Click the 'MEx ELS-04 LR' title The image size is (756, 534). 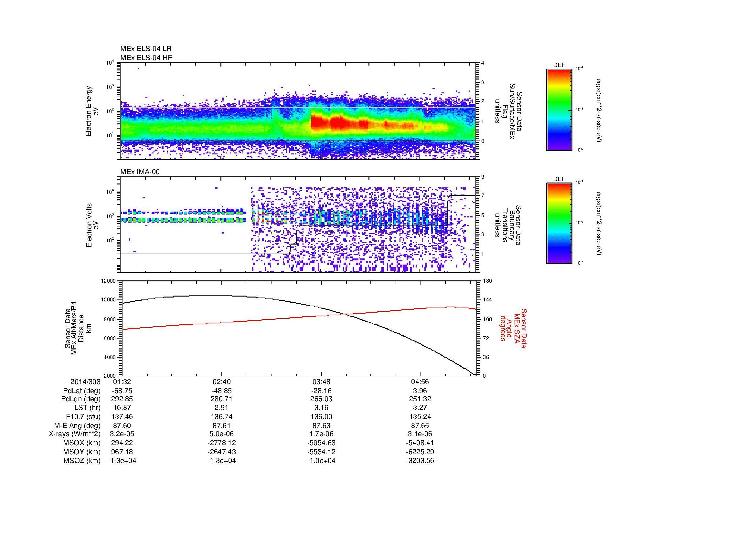click(146, 49)
